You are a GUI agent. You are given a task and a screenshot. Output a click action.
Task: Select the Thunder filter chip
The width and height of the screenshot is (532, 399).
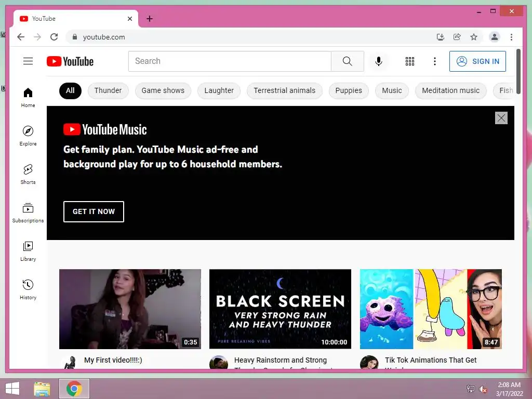point(108,90)
